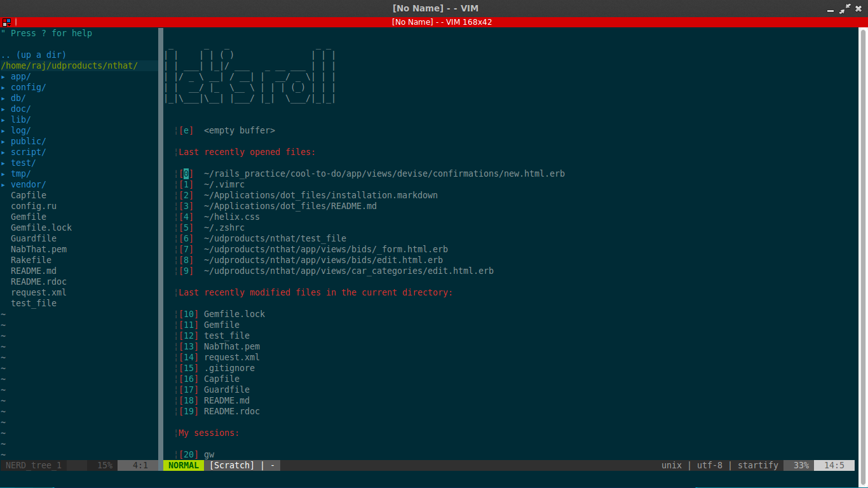Select the test/ folder in NERDTree
This screenshot has height=488, width=868.
23,163
